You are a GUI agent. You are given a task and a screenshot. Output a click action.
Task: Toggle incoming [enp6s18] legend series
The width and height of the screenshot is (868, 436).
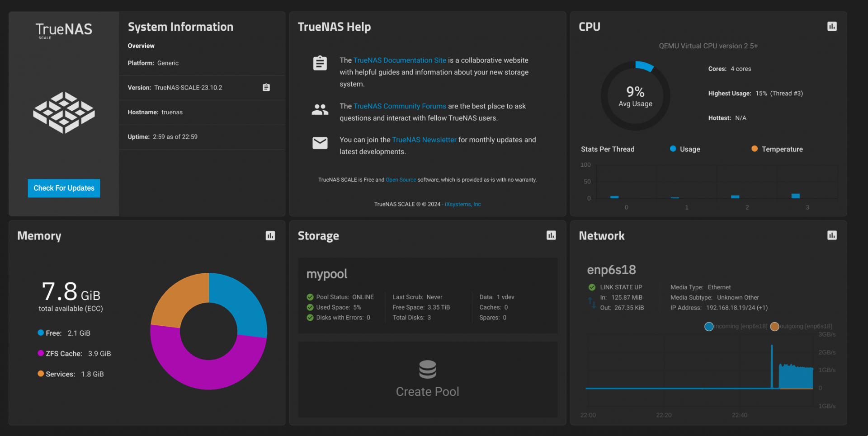point(736,326)
